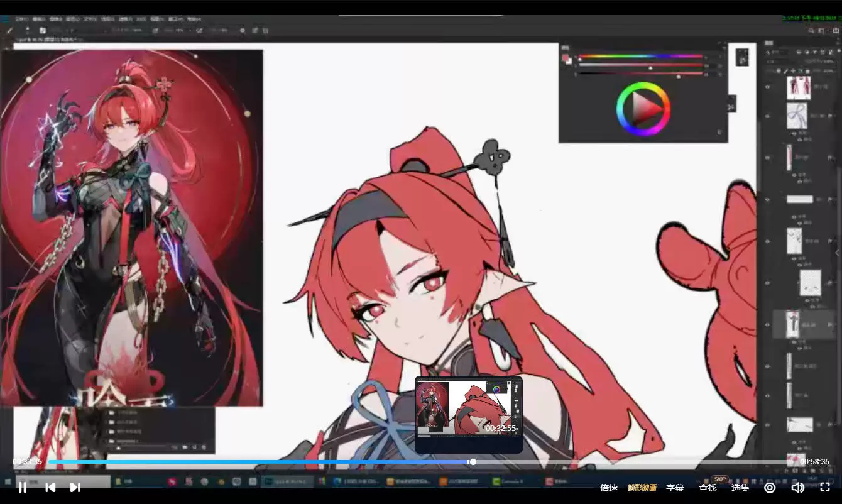Viewport: 842px width, 504px height.
Task: Open the 选集 episode list
Action: coord(740,488)
